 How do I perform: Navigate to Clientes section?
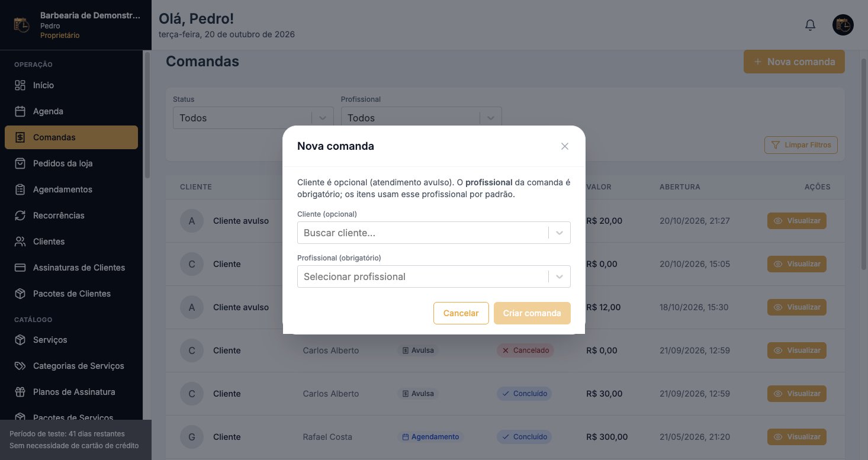[71, 242]
